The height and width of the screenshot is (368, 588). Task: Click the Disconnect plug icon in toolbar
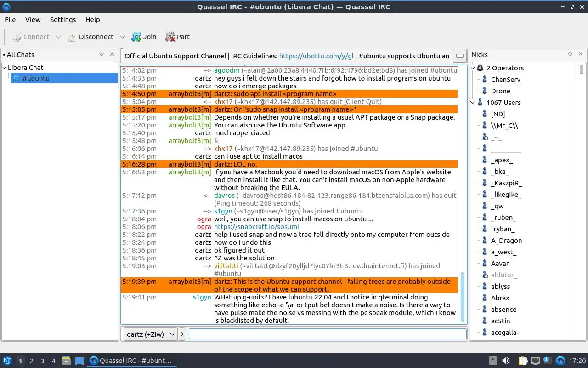[x=72, y=37]
